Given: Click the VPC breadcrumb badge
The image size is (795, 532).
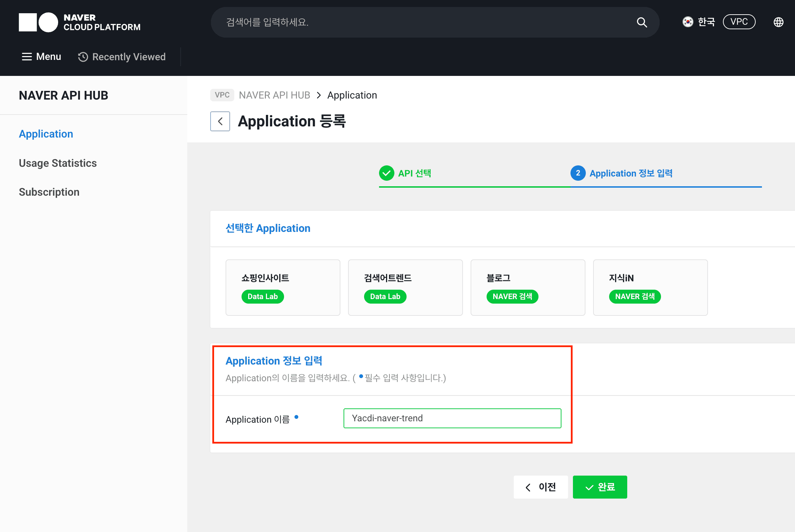Looking at the screenshot, I should [x=222, y=95].
